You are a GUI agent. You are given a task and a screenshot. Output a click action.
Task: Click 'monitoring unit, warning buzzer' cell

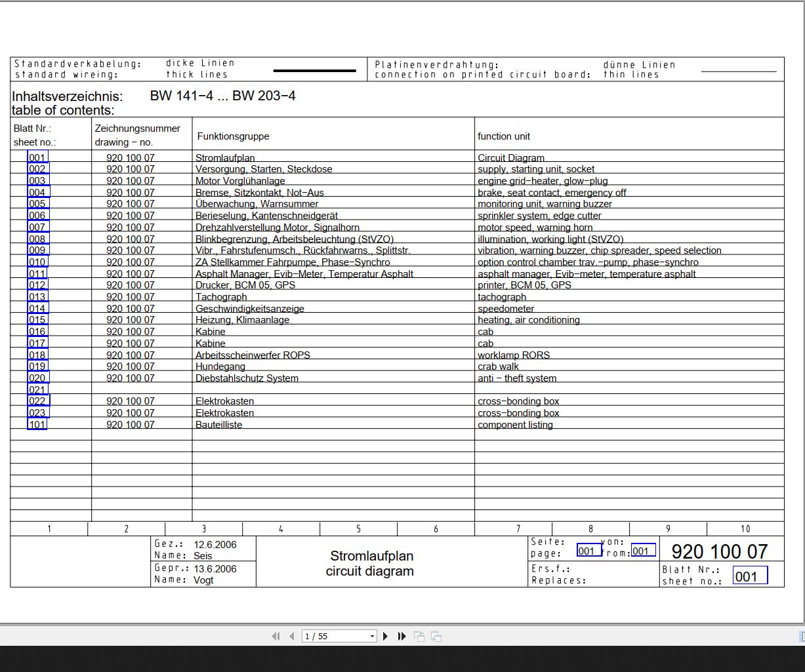click(545, 204)
